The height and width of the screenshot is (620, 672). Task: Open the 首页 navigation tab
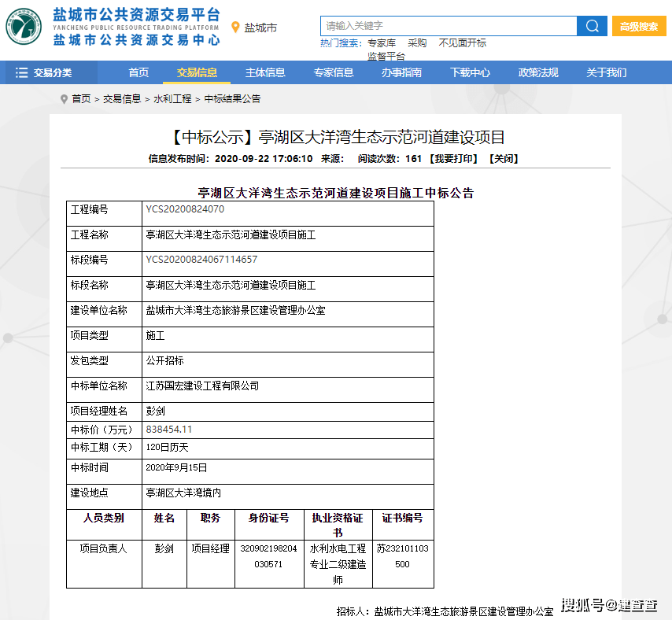click(138, 72)
